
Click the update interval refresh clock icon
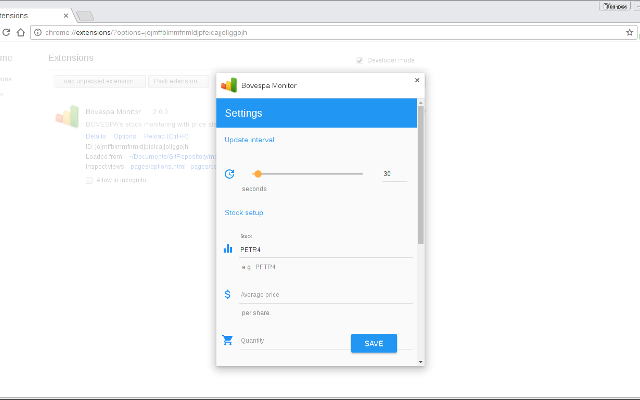tap(229, 174)
